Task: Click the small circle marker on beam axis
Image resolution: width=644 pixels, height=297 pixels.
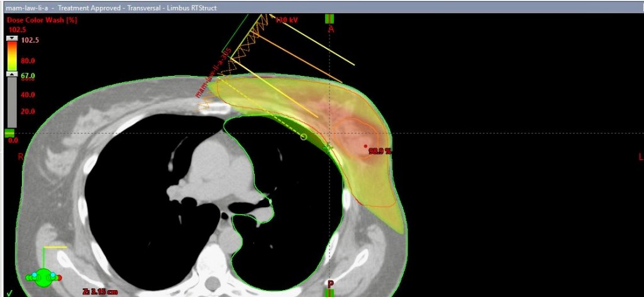Action: point(304,136)
